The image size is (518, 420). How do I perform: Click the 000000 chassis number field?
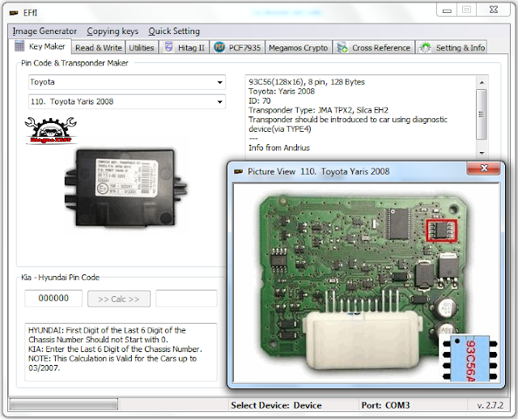53,299
